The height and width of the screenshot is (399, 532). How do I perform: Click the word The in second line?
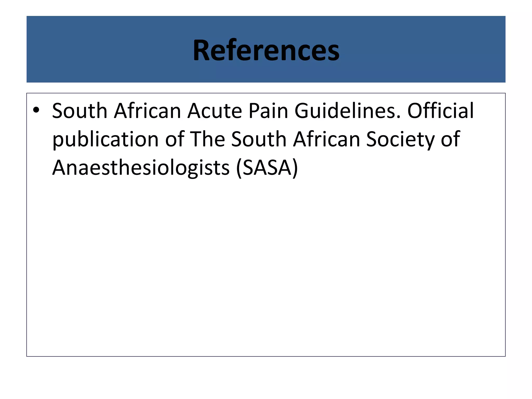208,139
